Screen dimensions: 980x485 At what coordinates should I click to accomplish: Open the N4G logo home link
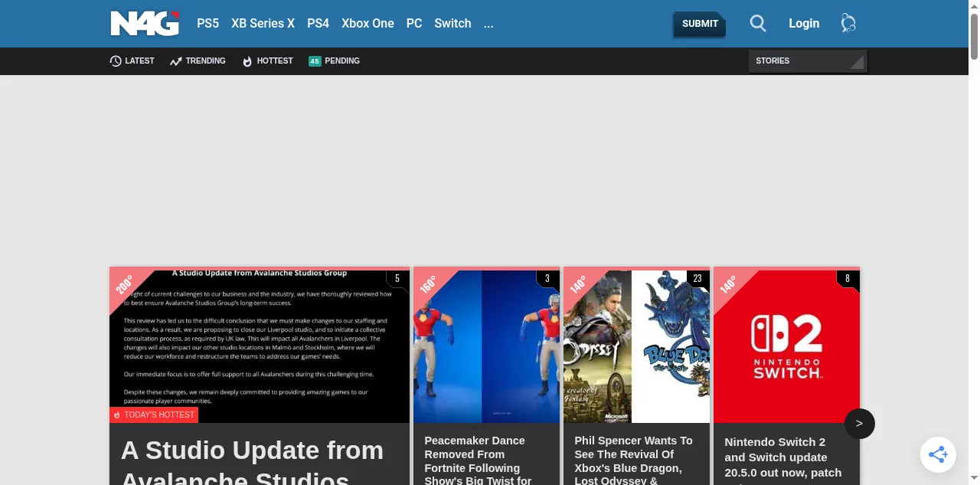(145, 23)
